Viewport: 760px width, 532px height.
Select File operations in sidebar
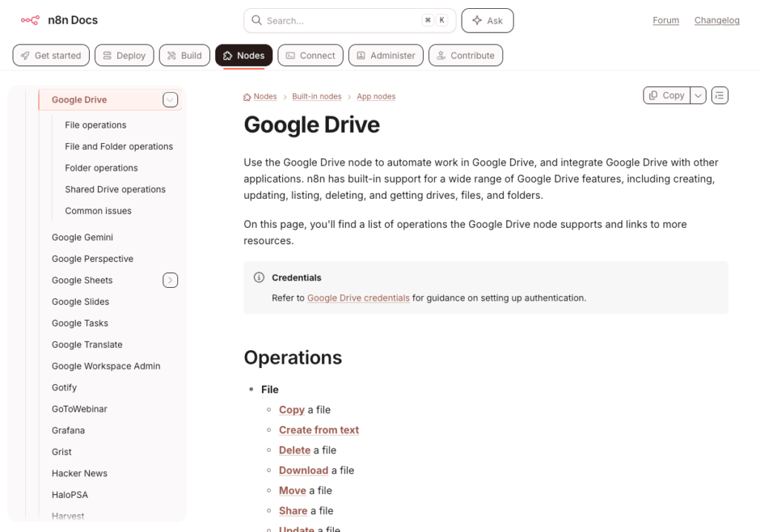point(96,125)
